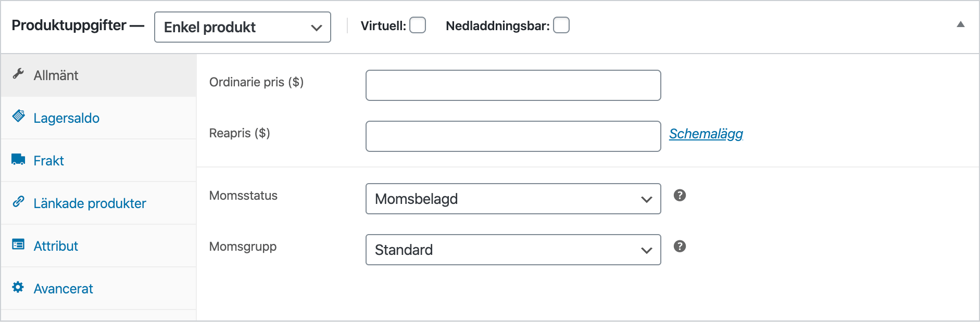Image resolution: width=980 pixels, height=322 pixels.
Task: Click the Attribut list icon
Action: tap(18, 244)
